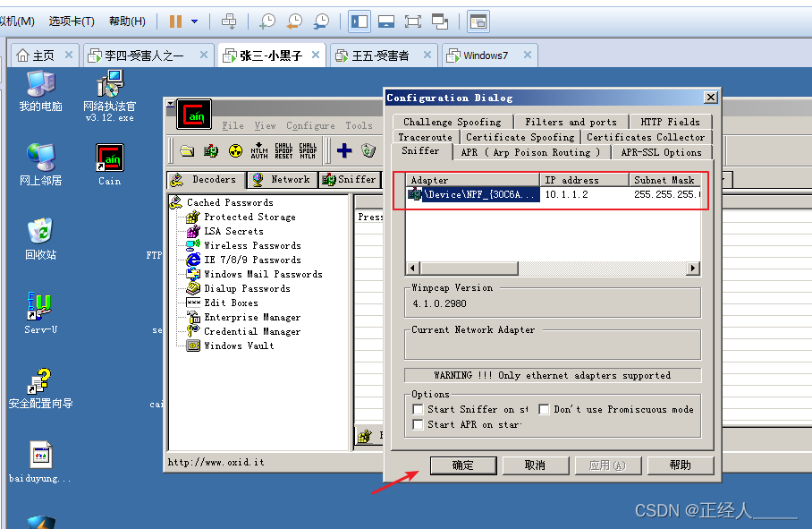Click the adapter list horizontal scrollbar left arrow
Screen dimensions: 812x529
pyautogui.click(x=413, y=268)
